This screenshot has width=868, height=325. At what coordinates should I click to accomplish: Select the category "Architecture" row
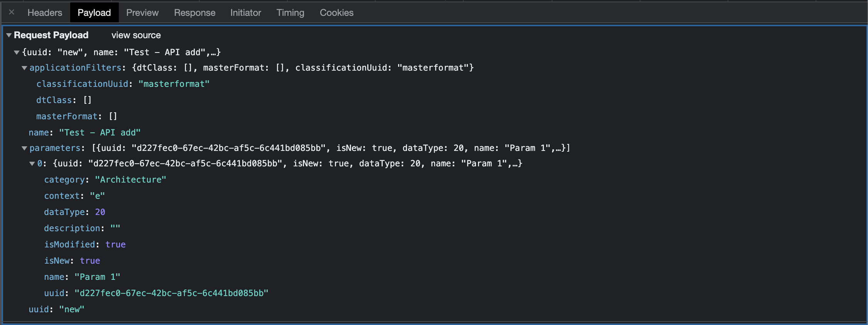click(105, 179)
